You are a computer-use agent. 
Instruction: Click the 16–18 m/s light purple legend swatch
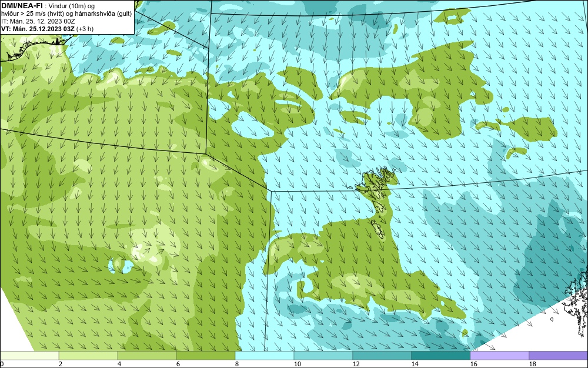499,355
